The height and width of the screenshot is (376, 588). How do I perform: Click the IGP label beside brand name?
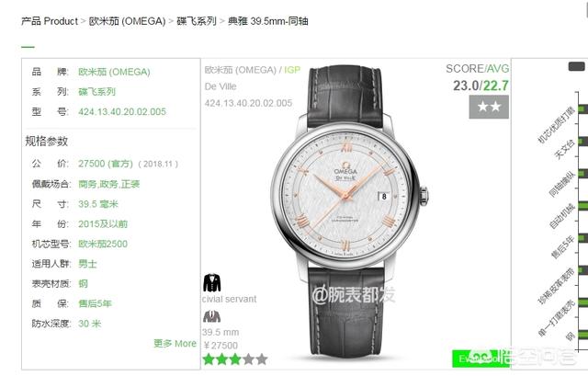(292, 70)
